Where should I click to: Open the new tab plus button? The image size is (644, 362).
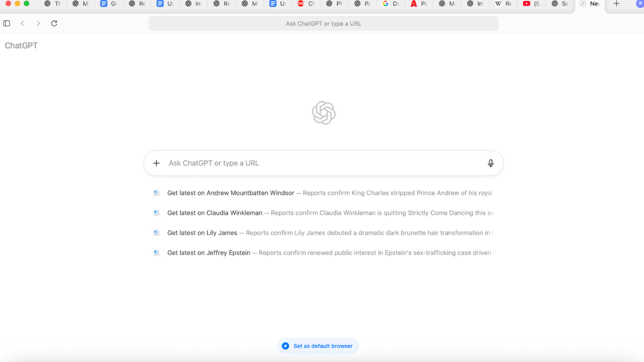coord(616,4)
